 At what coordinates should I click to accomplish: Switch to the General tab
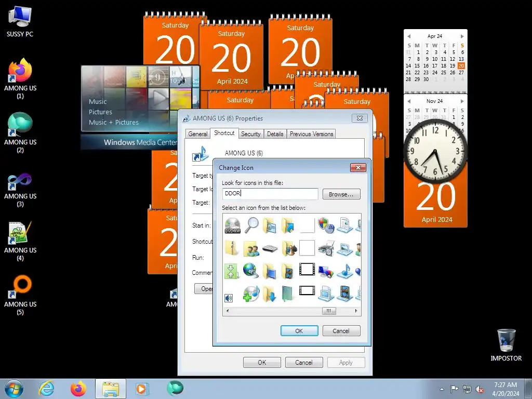point(198,134)
